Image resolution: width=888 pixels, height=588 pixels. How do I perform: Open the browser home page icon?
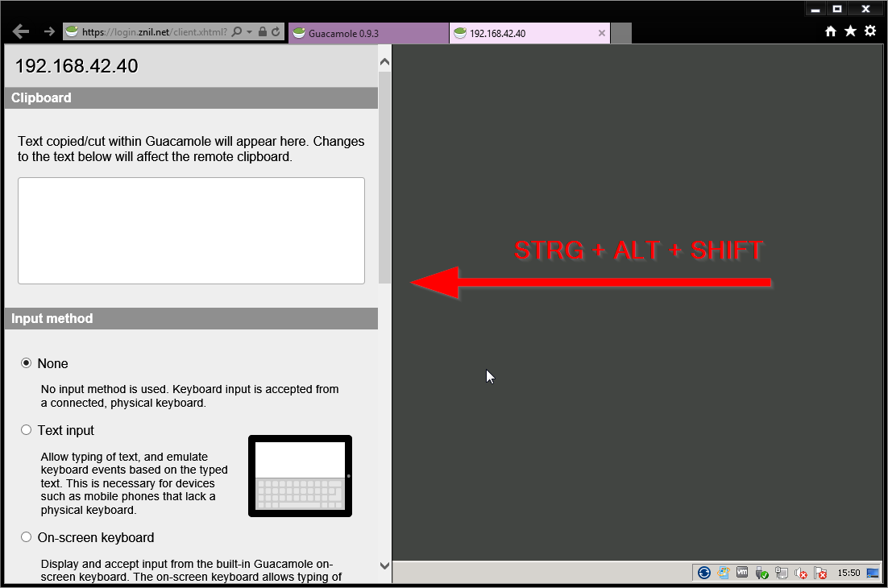coord(831,31)
